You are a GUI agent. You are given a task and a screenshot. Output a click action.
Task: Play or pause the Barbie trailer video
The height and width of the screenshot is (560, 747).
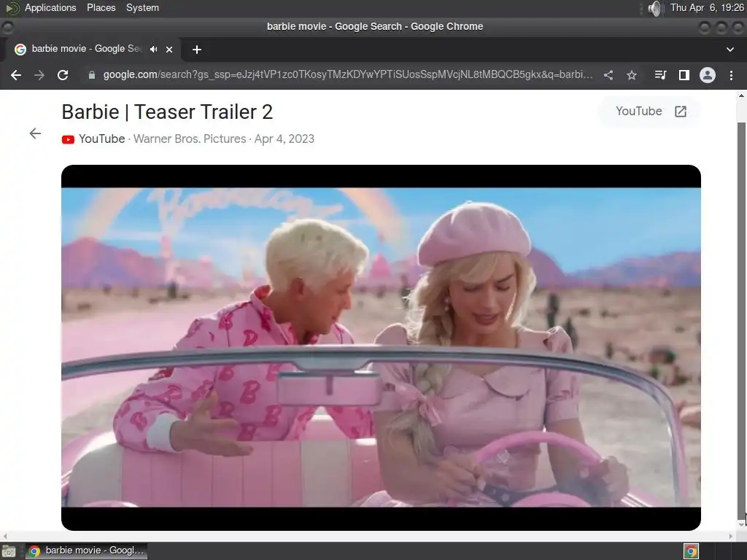point(381,348)
